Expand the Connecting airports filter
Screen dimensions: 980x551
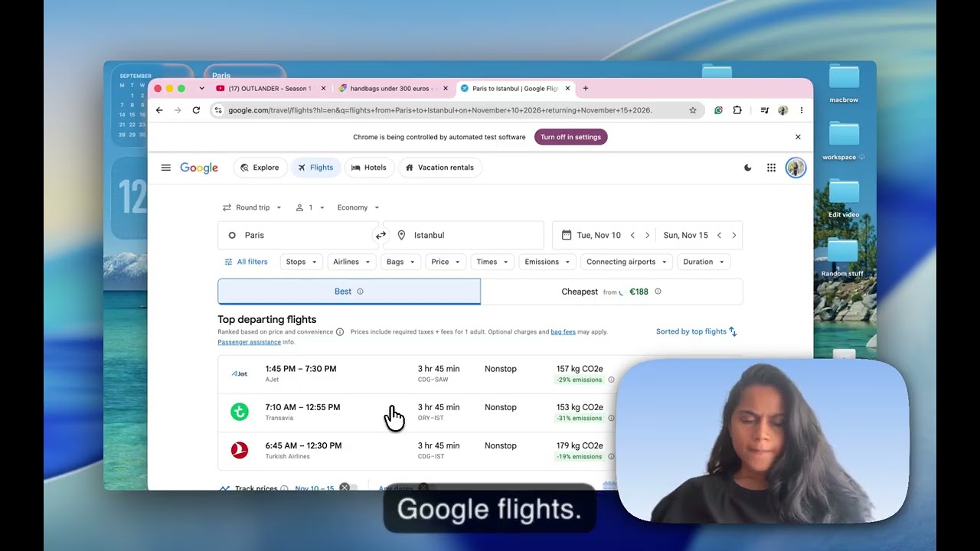(x=626, y=262)
